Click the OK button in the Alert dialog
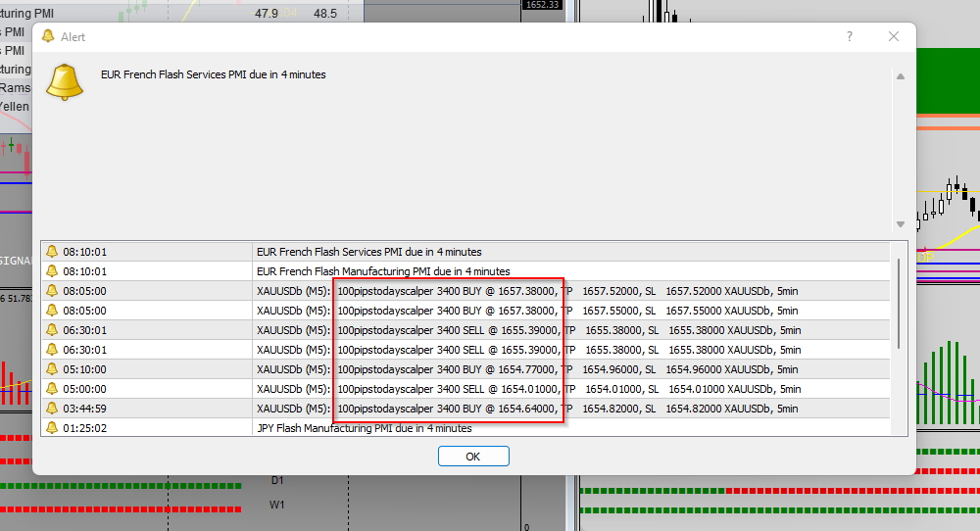This screenshot has width=980, height=531. coord(473,456)
